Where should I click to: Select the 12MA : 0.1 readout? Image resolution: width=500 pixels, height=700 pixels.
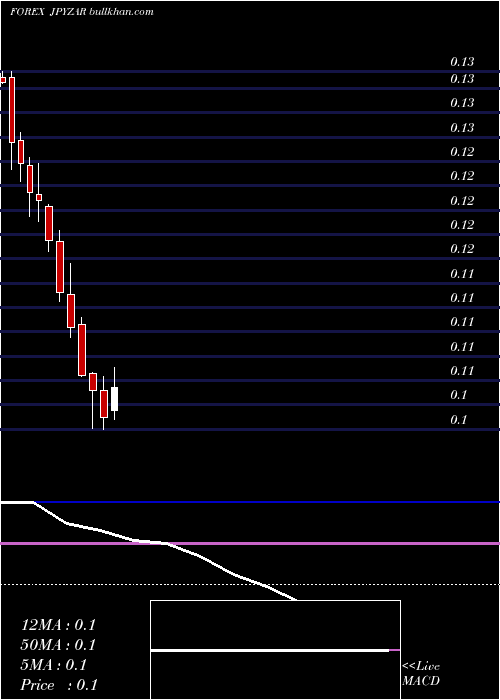(58, 625)
